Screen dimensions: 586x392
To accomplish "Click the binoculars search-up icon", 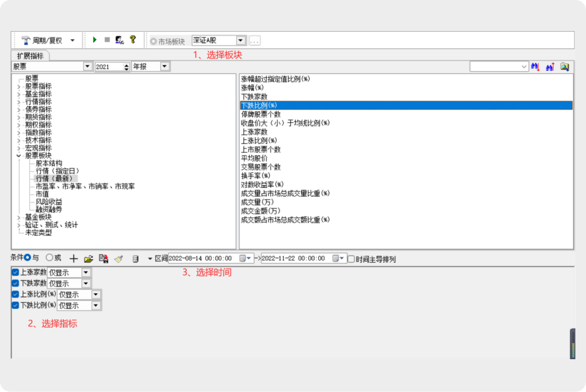I will coord(550,67).
